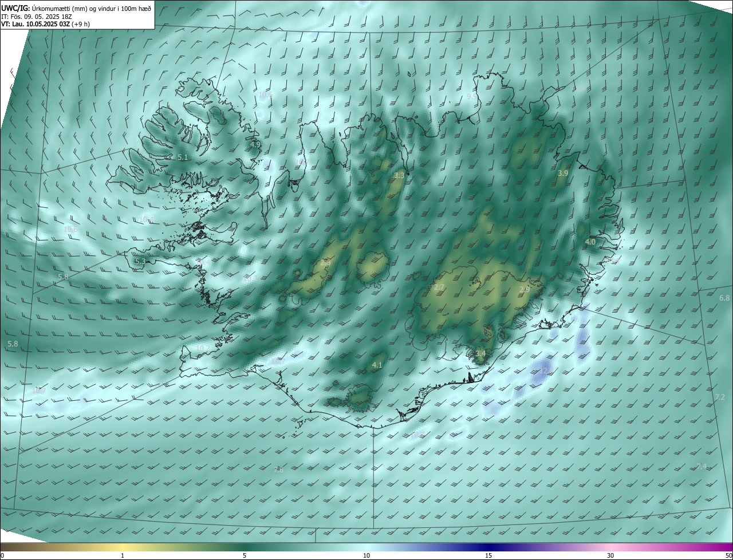Viewport: 733px width, 560px height.
Task: Click the 5.1 value in the Westfjords
Action: [x=183, y=157]
